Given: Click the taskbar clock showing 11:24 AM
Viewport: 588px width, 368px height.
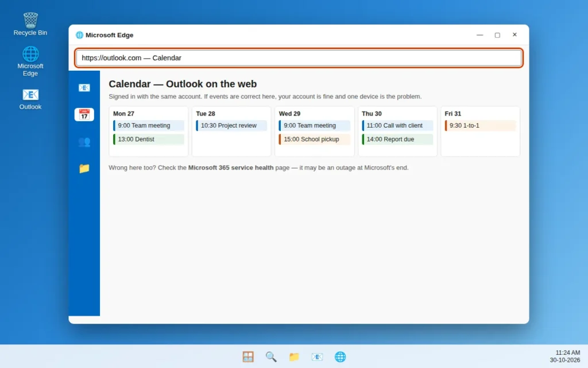Looking at the screenshot, I should [565, 356].
